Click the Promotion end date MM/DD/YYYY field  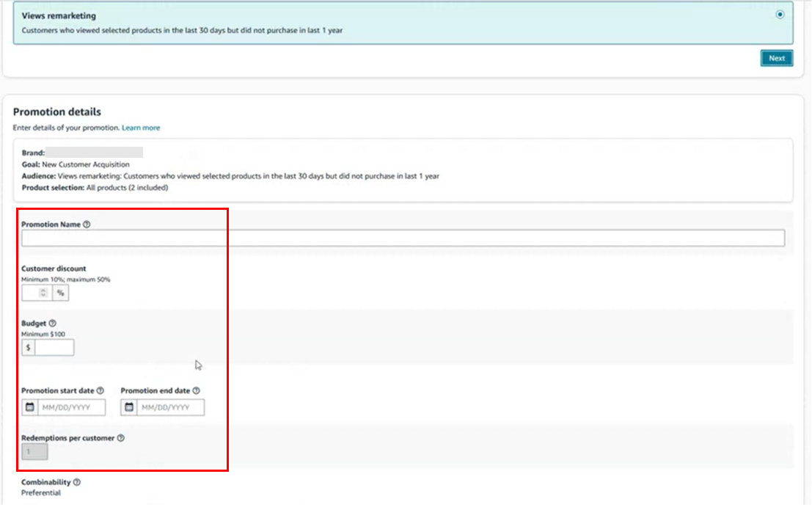170,407
